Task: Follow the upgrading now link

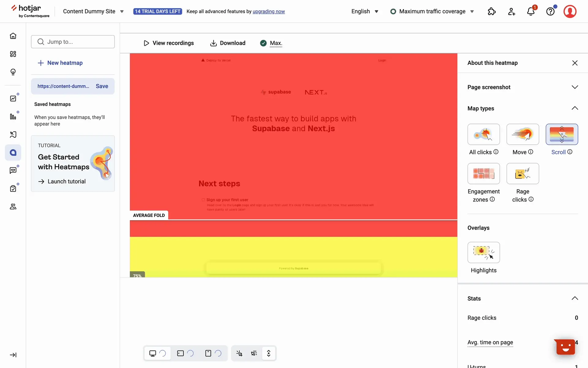Action: 269,11
